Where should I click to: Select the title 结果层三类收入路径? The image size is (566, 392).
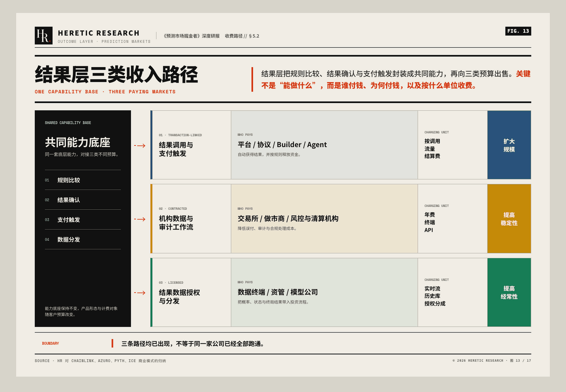116,75
